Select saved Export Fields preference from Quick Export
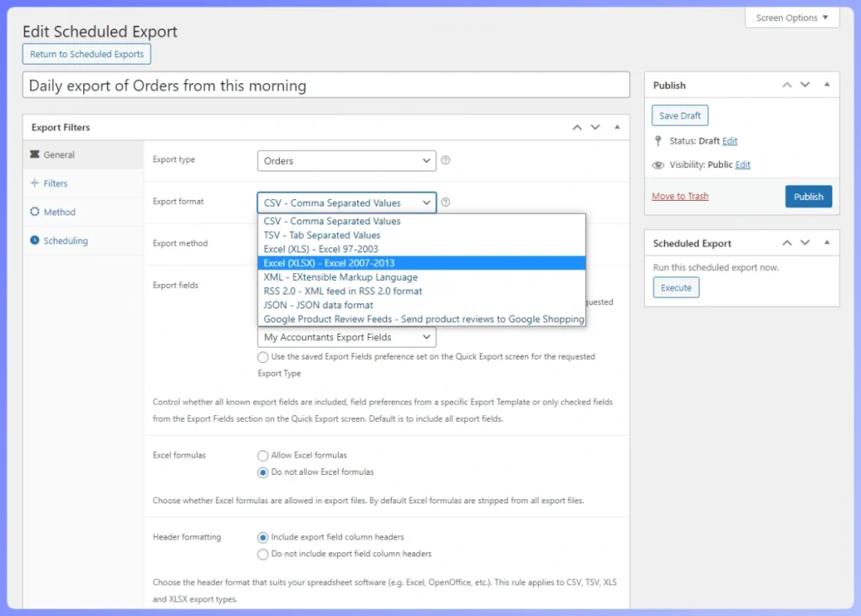The height and width of the screenshot is (616, 861). 261,356
